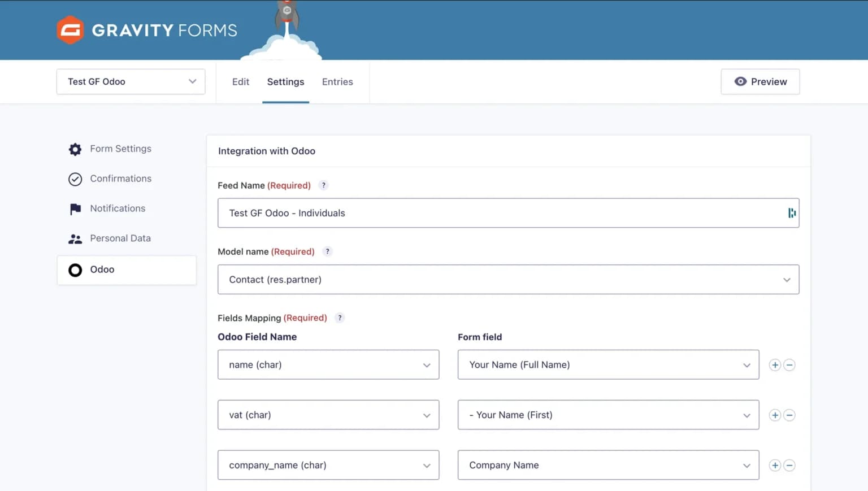Click the Gravity Forms logo icon
This screenshot has height=491, width=868.
tap(71, 30)
